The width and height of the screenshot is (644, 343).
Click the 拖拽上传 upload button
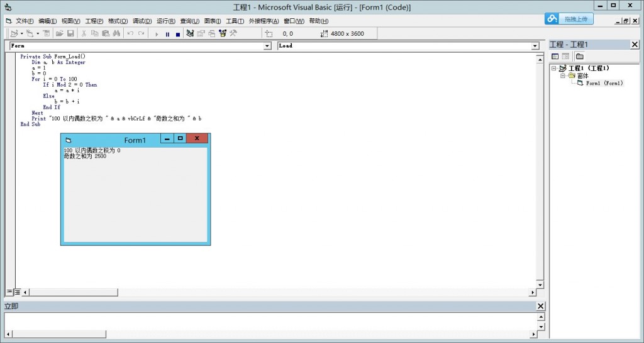click(x=569, y=19)
